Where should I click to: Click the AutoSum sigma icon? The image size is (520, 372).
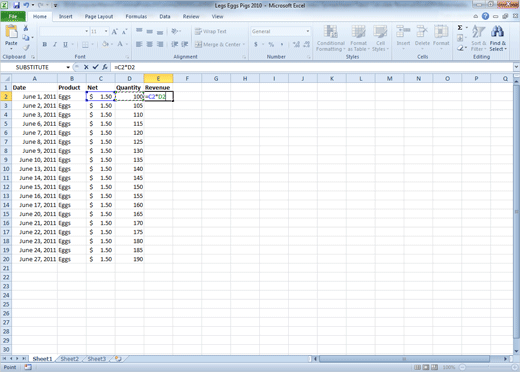[x=460, y=28]
